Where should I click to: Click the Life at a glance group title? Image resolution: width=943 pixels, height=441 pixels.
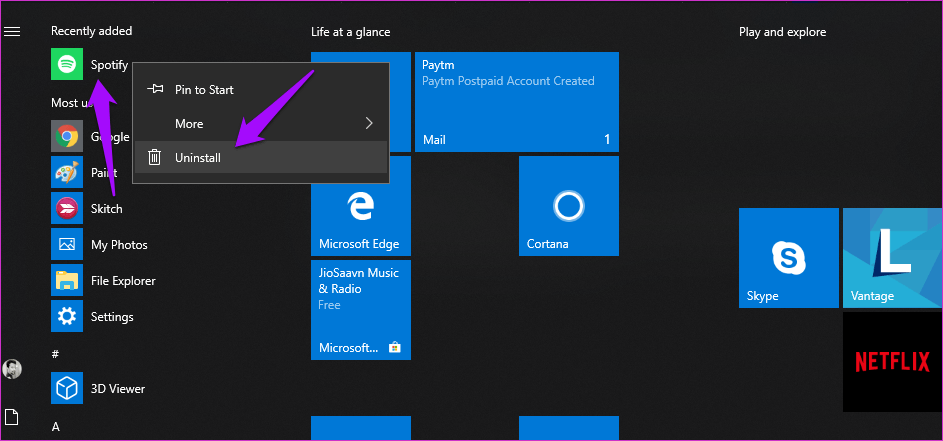click(x=351, y=32)
